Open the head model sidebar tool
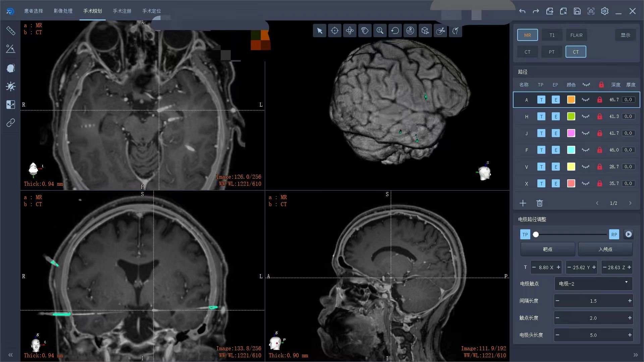The height and width of the screenshot is (362, 644). [x=11, y=68]
